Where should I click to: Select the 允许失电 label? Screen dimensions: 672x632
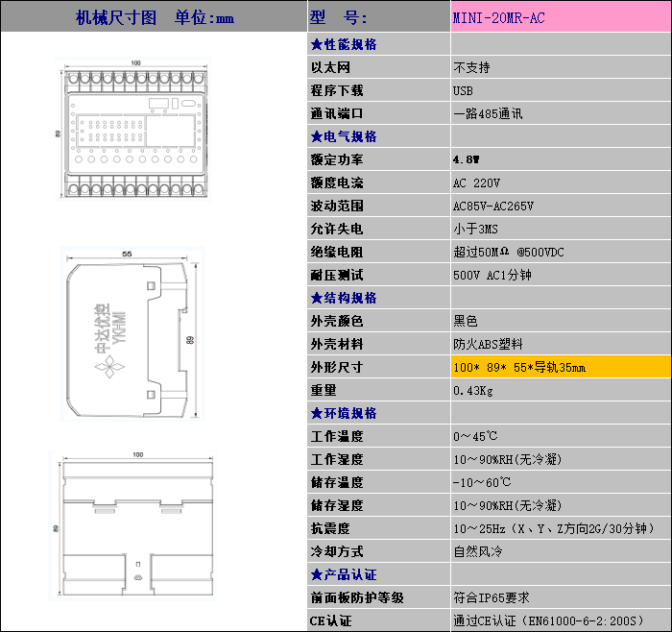[337, 229]
